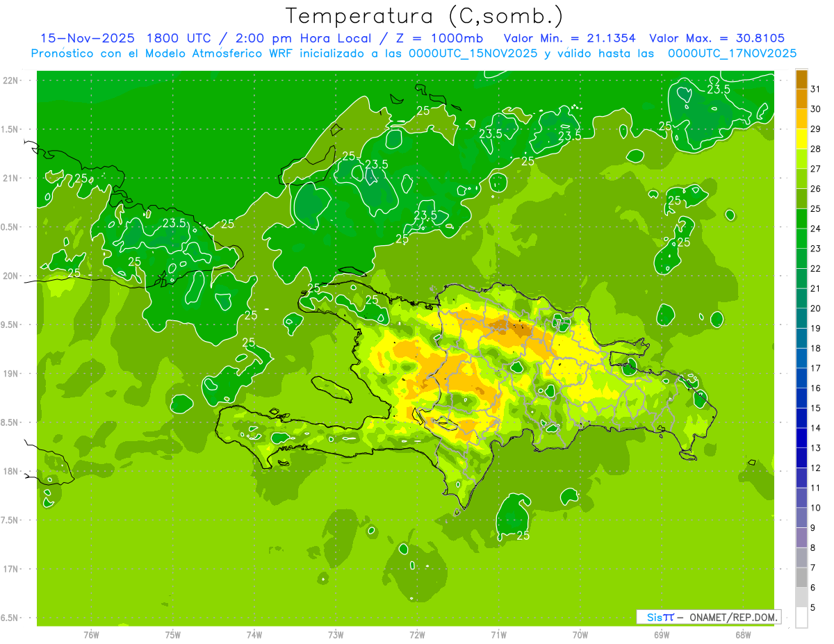Click the legend value "24"
834x644 pixels.
(815, 228)
